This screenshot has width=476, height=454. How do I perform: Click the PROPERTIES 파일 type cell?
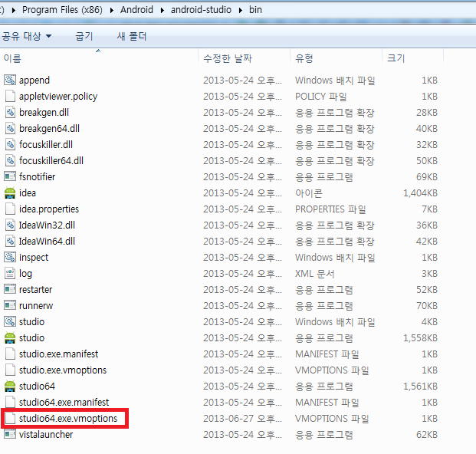click(x=330, y=209)
